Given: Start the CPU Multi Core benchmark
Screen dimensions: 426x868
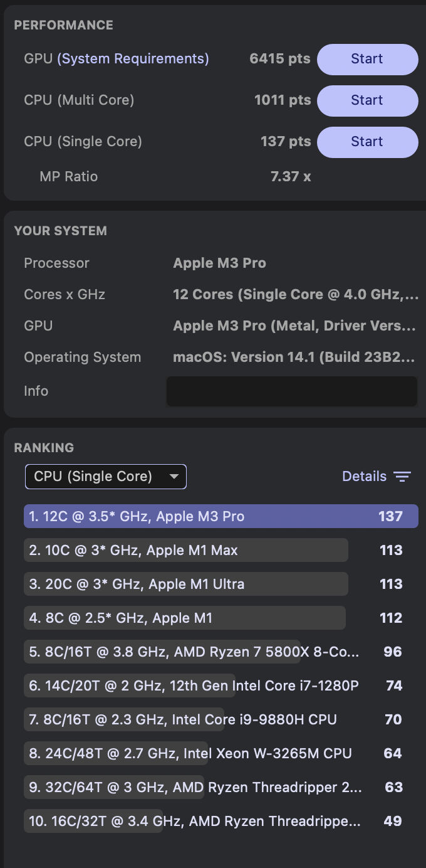Looking at the screenshot, I should pos(367,100).
